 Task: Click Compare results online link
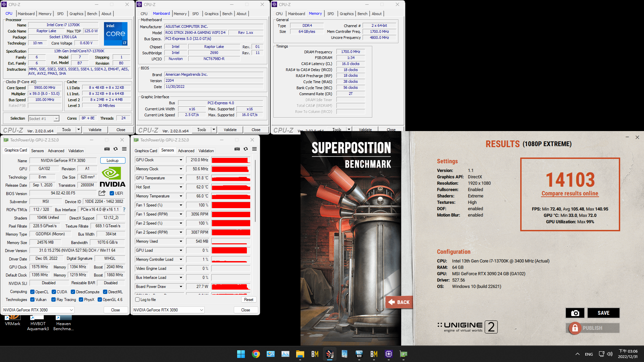570,193
